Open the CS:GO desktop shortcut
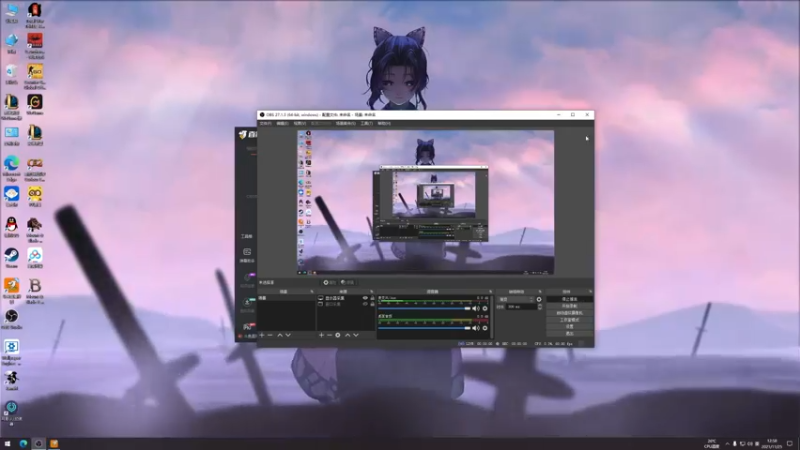The width and height of the screenshot is (800, 450). 35,77
